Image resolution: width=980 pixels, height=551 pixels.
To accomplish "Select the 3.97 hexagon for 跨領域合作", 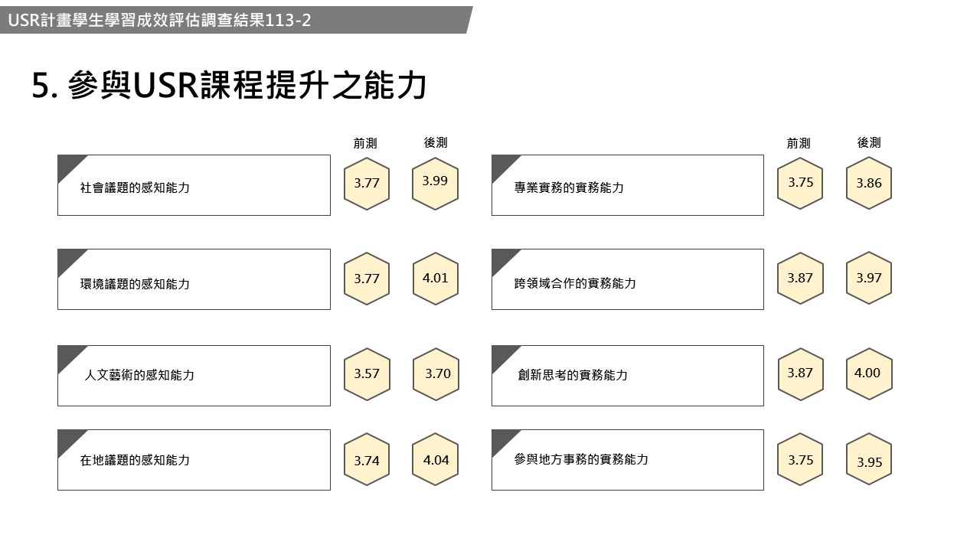I will pos(869,279).
